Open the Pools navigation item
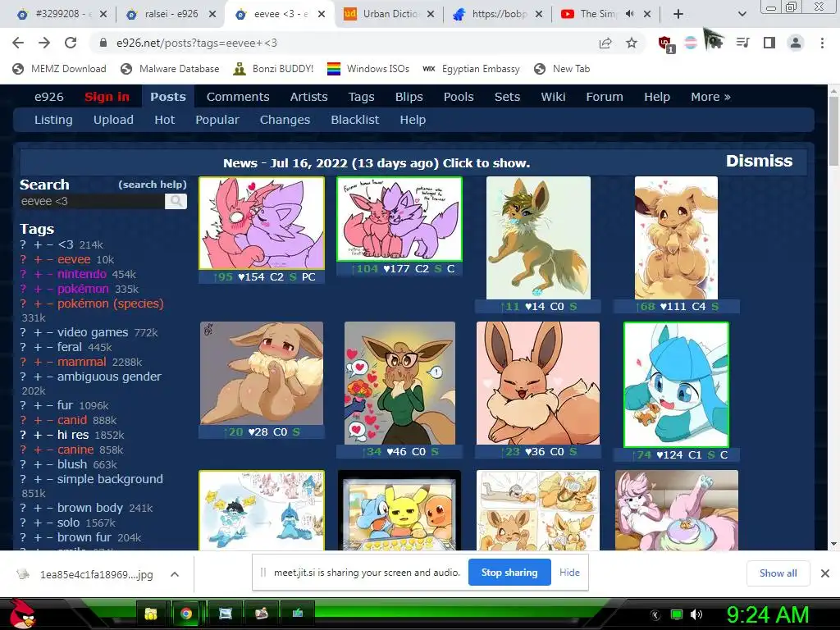 click(x=459, y=97)
